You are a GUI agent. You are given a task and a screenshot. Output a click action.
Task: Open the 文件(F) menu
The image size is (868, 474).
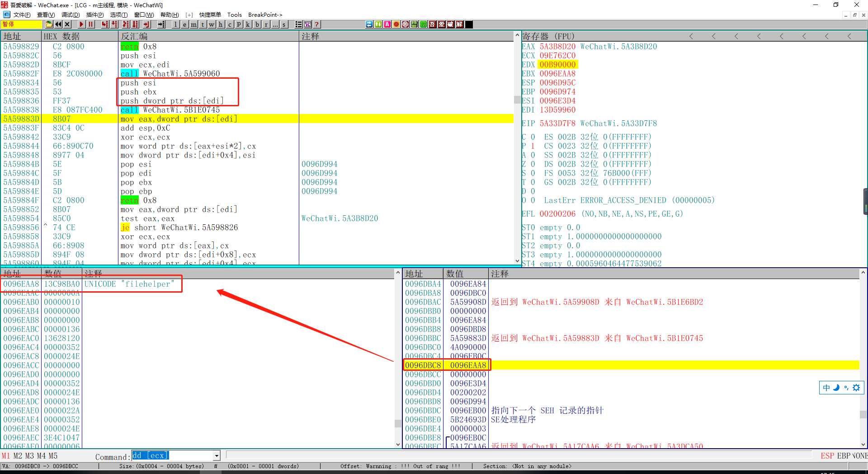(22, 15)
